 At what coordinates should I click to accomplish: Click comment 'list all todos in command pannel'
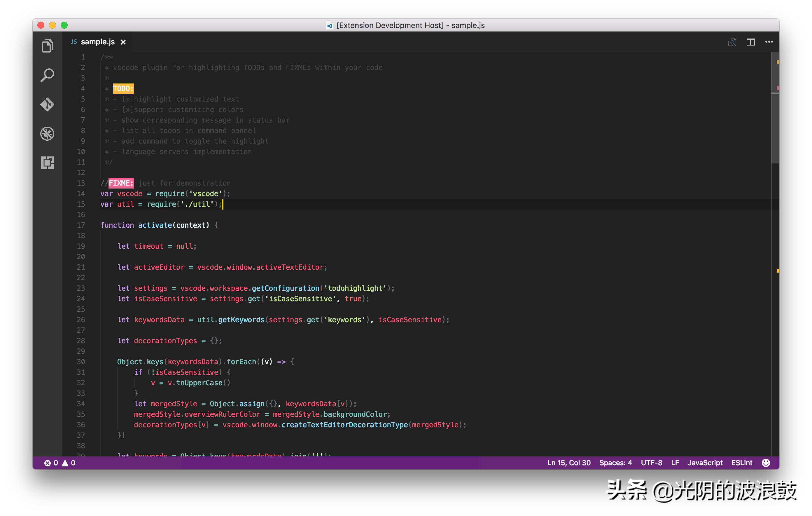point(188,130)
